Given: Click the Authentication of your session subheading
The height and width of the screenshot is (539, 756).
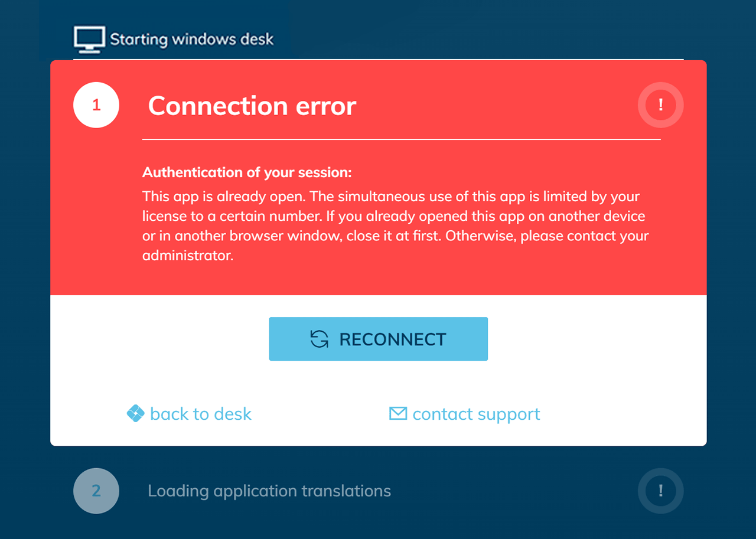Looking at the screenshot, I should pos(247,172).
